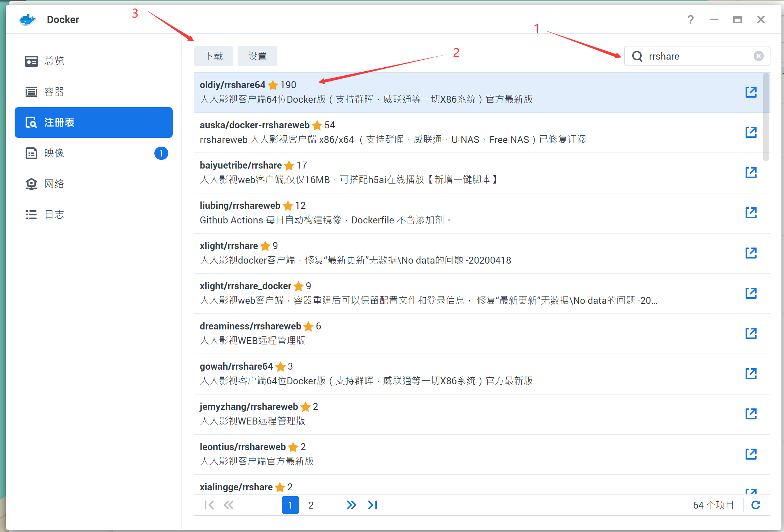Minimize the Docker window
784x532 pixels.
click(714, 19)
